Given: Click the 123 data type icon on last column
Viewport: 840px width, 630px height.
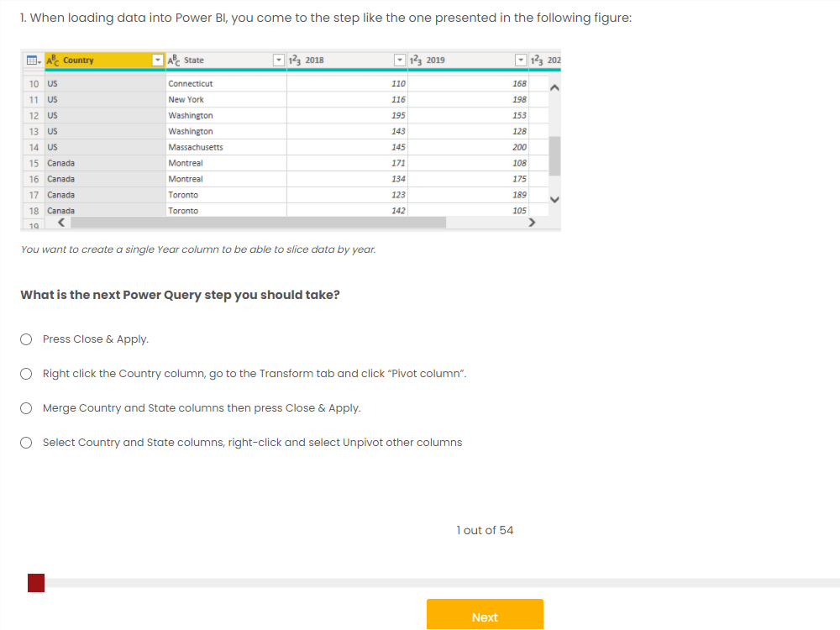Looking at the screenshot, I should point(538,60).
